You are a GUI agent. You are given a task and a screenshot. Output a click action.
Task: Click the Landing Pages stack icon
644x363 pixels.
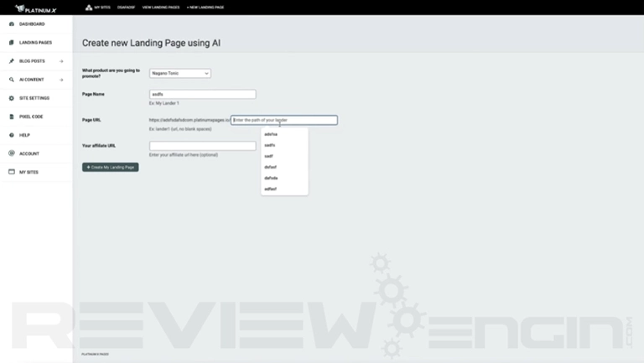tap(12, 42)
